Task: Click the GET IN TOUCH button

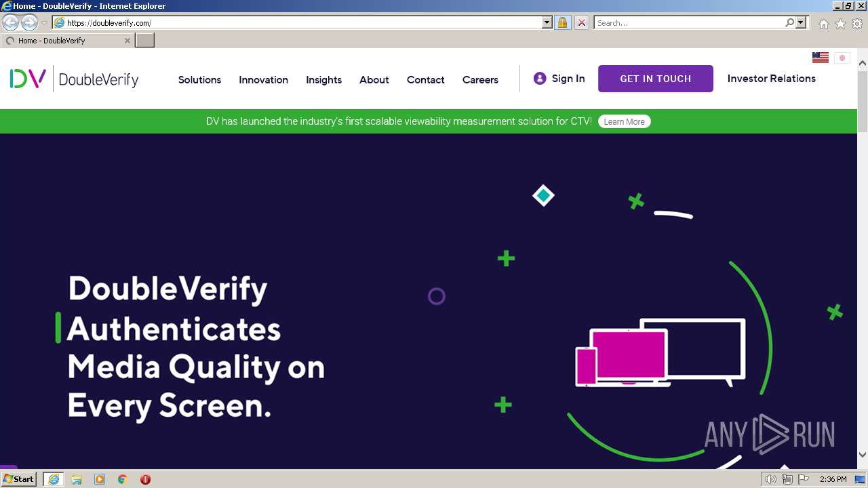Action: [656, 79]
